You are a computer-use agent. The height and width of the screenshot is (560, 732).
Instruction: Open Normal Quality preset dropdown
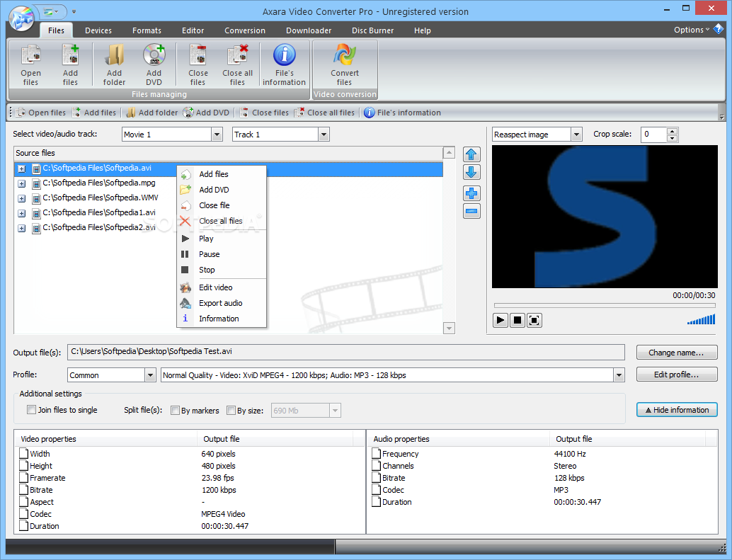619,375
